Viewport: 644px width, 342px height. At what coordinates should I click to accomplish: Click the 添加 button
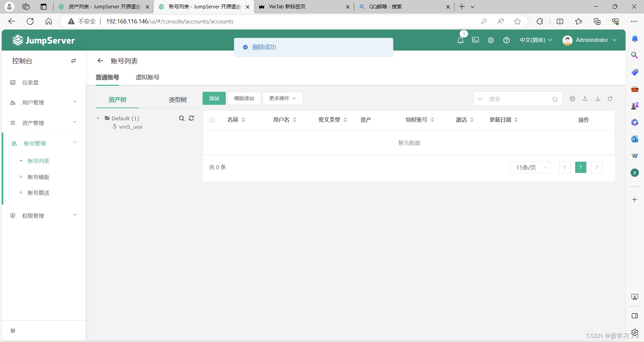click(214, 98)
